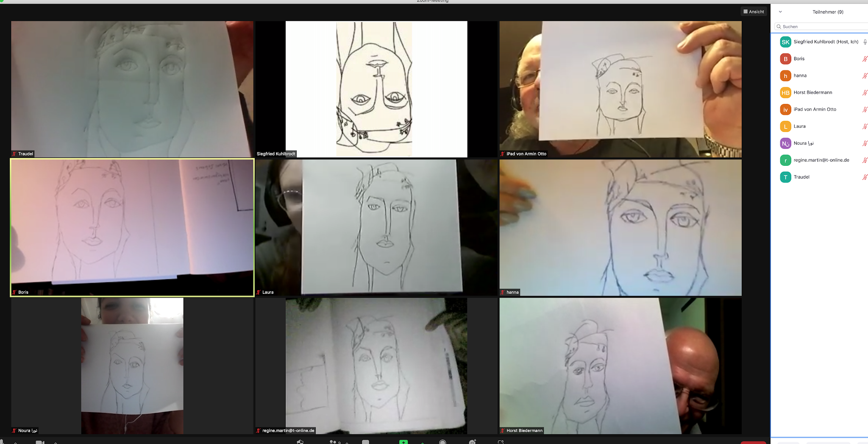The width and height of the screenshot is (868, 444).
Task: Select Siegfried Kuhlbrodt (Host, Ich) in participant list
Action: click(826, 42)
